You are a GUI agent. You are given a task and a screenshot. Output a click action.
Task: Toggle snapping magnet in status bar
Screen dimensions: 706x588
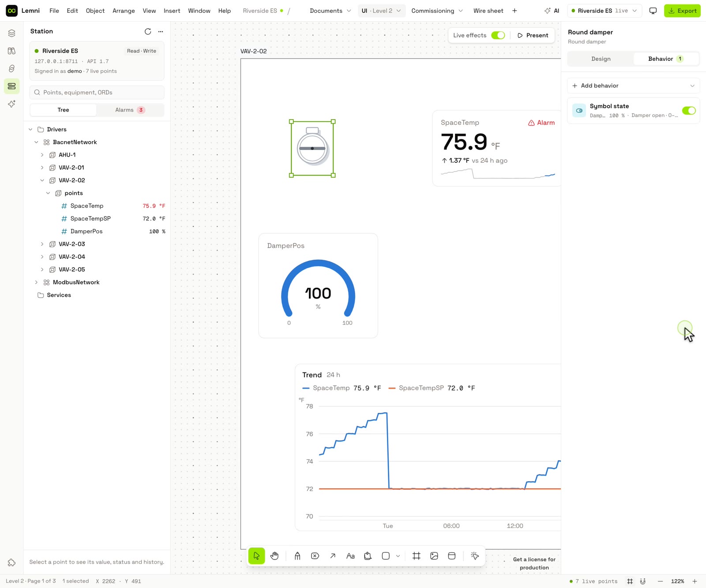(x=643, y=581)
